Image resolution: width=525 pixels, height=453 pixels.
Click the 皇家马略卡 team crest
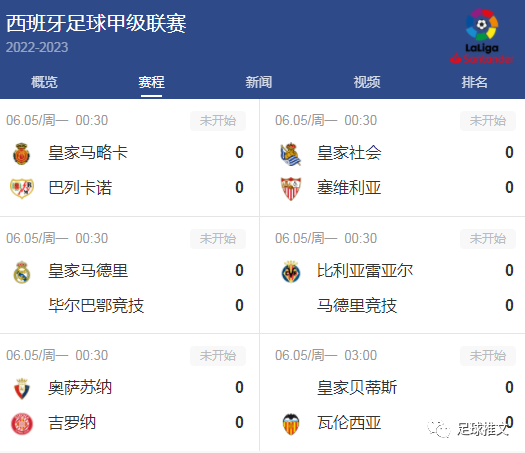(x=22, y=154)
